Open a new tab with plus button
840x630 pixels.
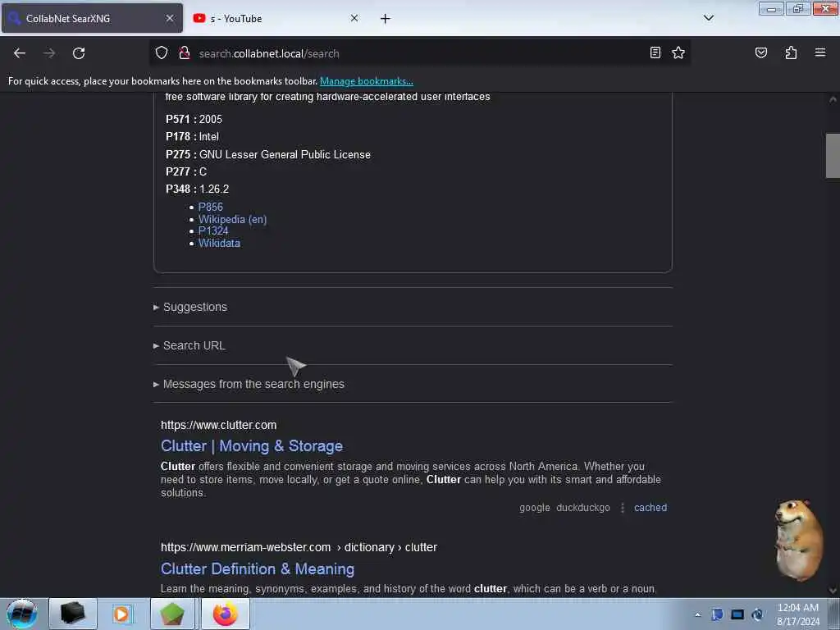386,19
